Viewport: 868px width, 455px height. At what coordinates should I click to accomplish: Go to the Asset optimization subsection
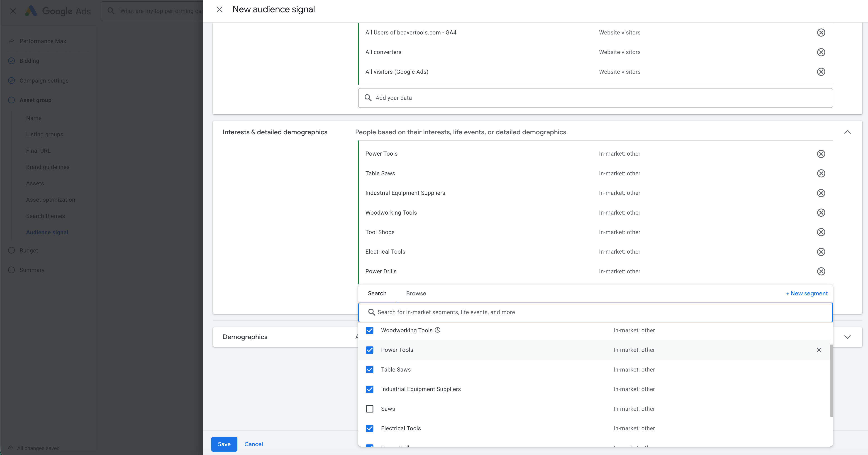coord(51,200)
